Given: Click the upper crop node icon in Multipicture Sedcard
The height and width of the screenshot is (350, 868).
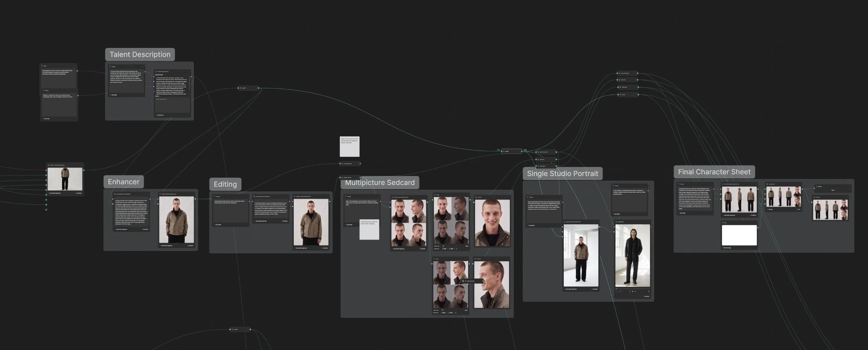Looking at the screenshot, I should [435, 195].
